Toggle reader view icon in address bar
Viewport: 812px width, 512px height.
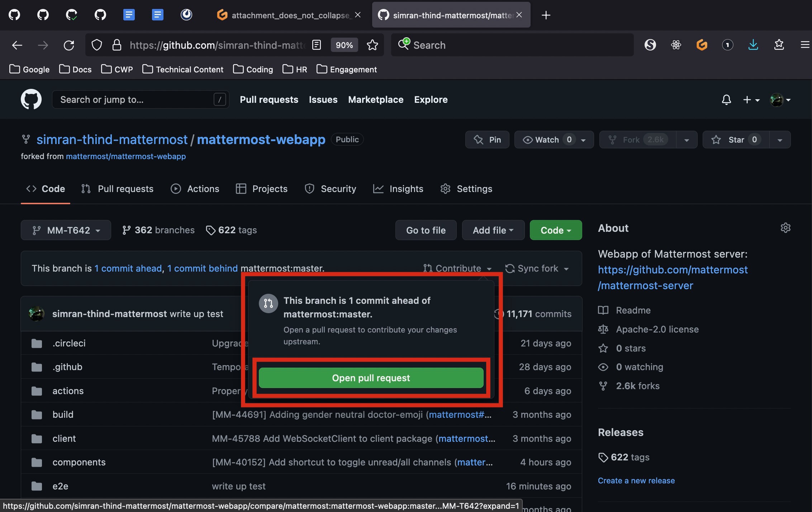317,45
